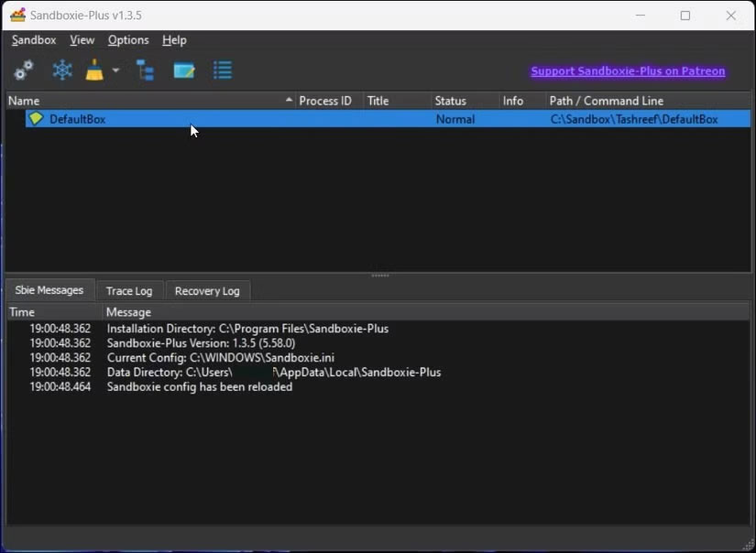
Task: Click the snowflake maintenance toolbar icon
Action: pos(61,70)
